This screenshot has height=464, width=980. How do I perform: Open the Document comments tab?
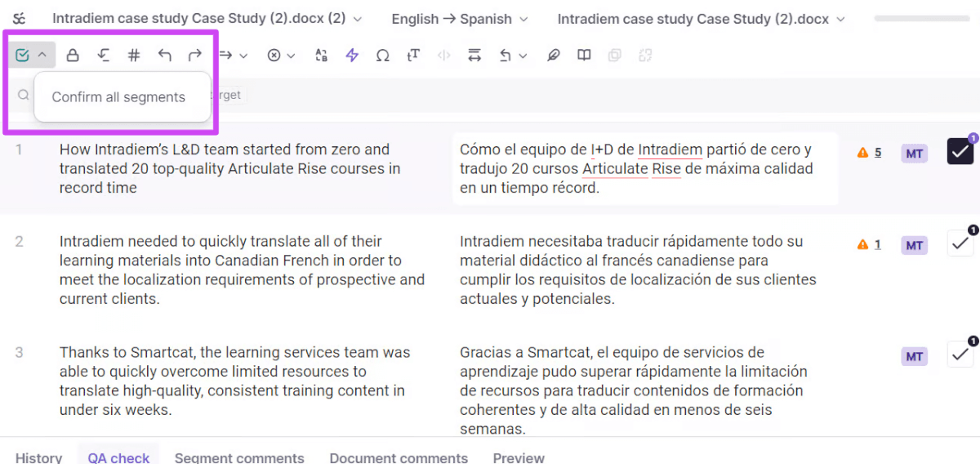pyautogui.click(x=399, y=457)
